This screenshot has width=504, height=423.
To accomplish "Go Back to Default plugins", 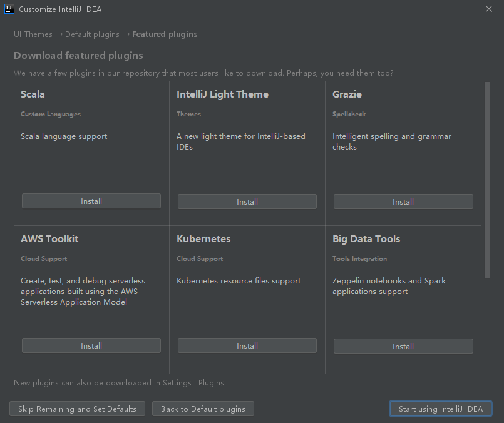I will point(203,409).
